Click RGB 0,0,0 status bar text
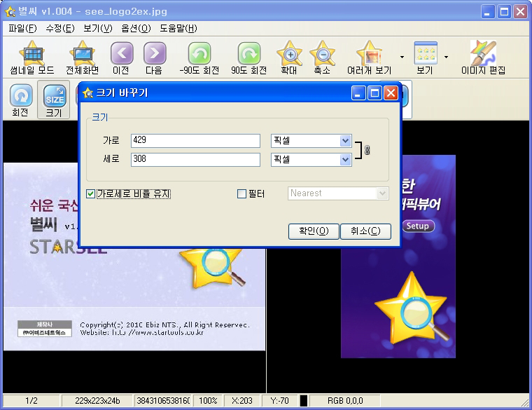The width and height of the screenshot is (532, 410). 345,401
